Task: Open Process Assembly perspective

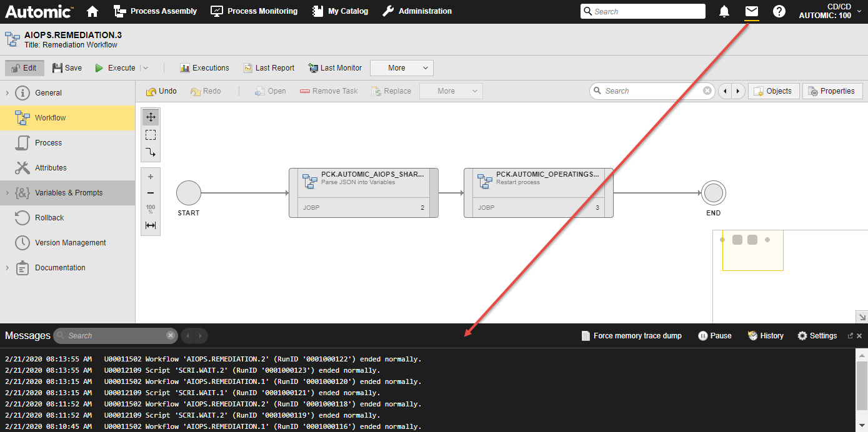Action: (x=155, y=11)
